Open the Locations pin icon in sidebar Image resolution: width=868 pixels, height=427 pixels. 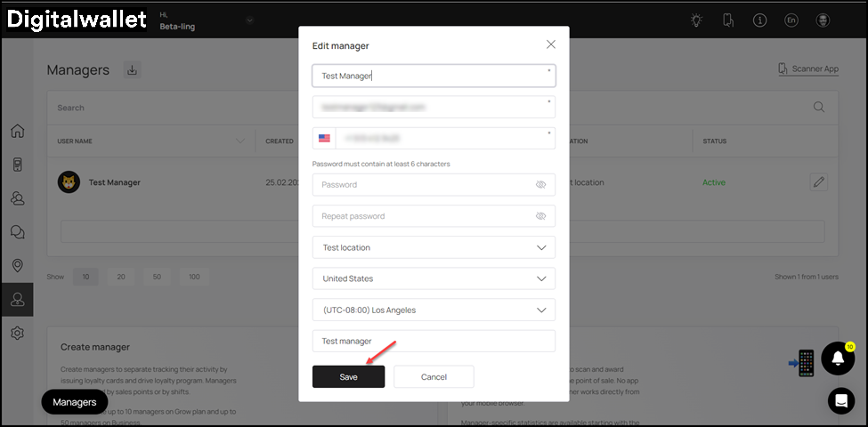(x=17, y=265)
